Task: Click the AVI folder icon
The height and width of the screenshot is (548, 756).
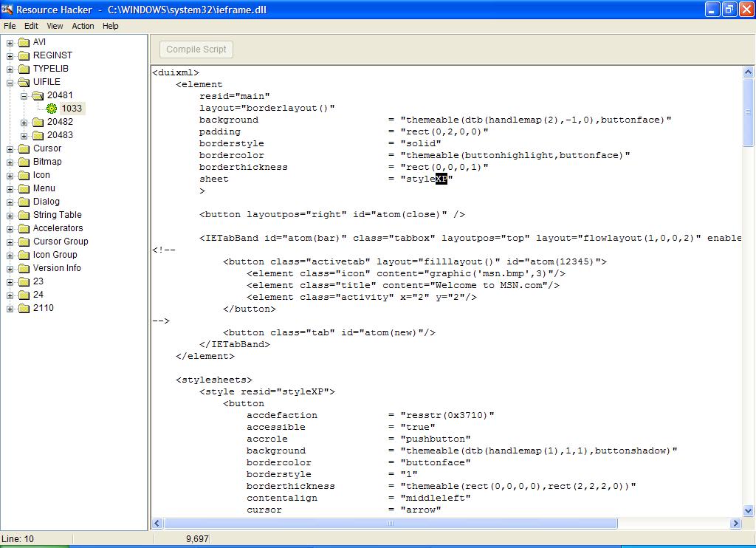Action: coord(24,42)
